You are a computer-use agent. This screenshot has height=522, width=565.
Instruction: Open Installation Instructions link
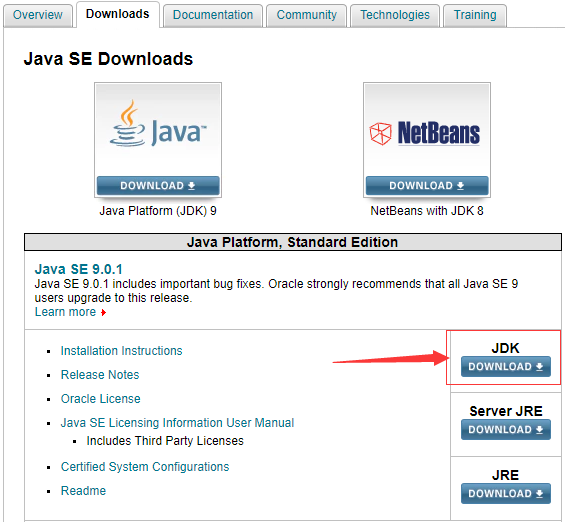click(x=121, y=351)
